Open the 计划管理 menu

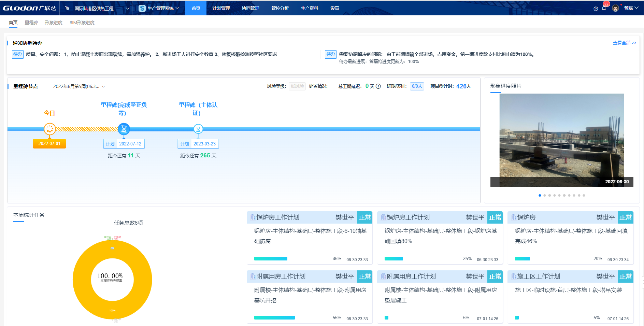pos(221,8)
